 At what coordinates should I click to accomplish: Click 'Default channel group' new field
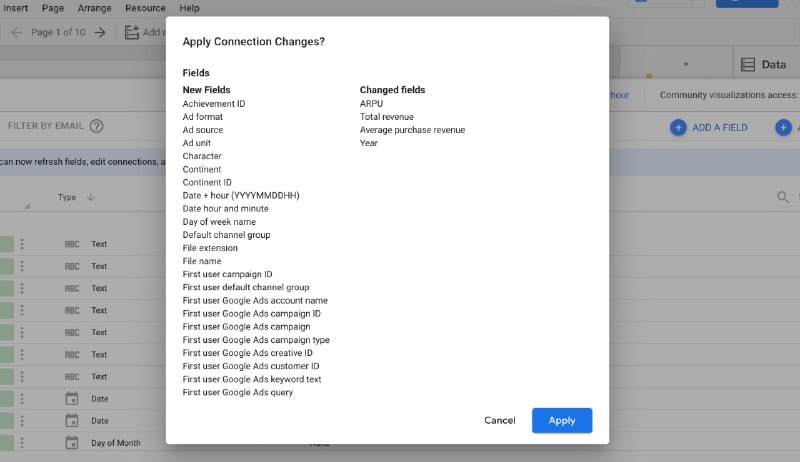[x=226, y=235]
